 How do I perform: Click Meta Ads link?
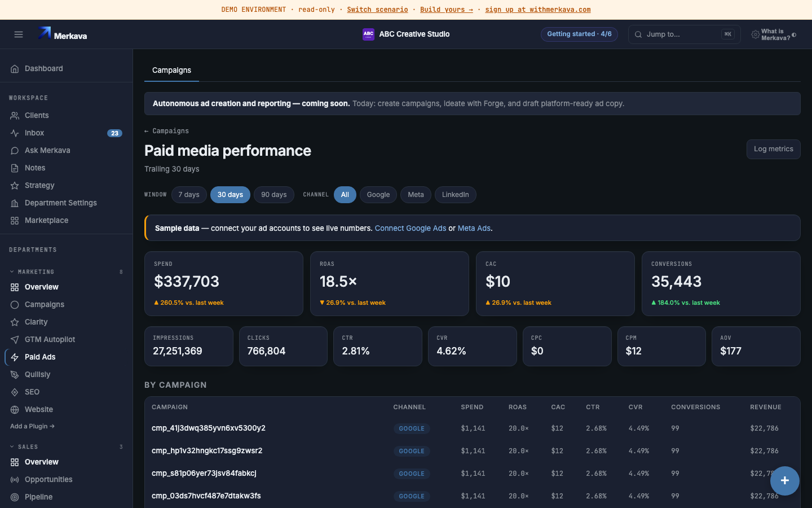coord(474,229)
